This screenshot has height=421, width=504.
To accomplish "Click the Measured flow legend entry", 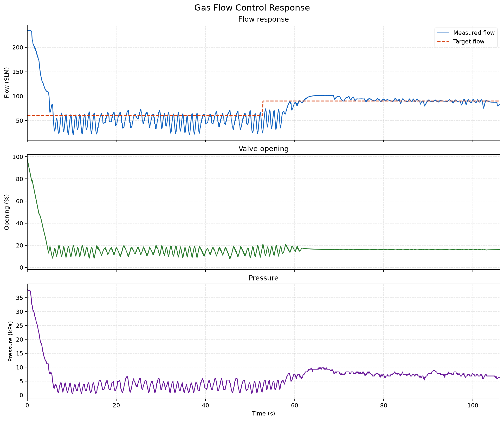I will click(x=466, y=33).
